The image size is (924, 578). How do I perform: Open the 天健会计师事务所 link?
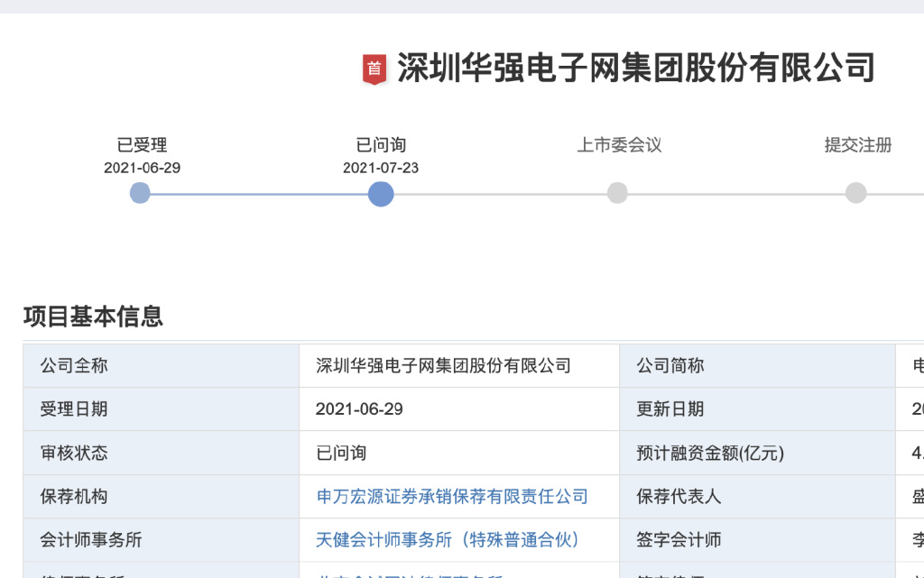(x=448, y=540)
